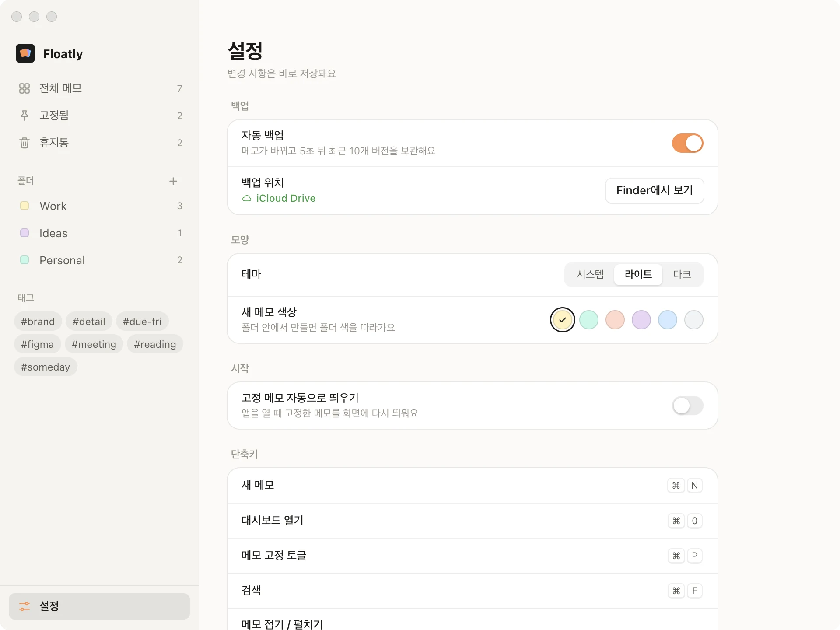Click the purple Ideas folder icon
The height and width of the screenshot is (630, 840).
[x=24, y=233]
